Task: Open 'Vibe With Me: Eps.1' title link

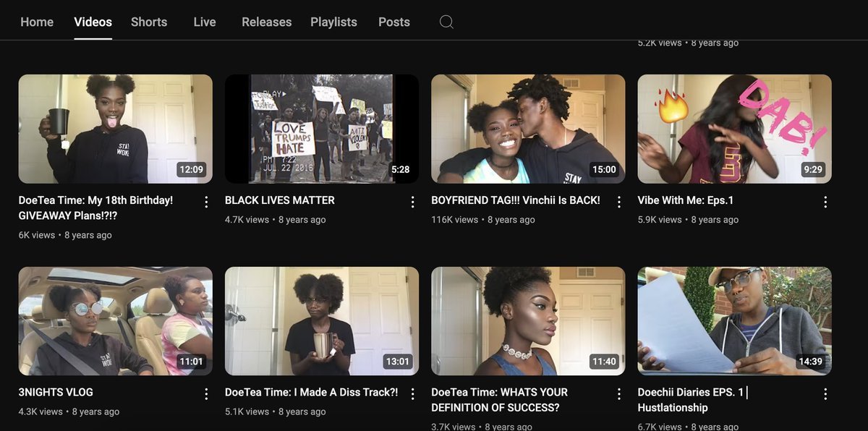Action: click(686, 200)
